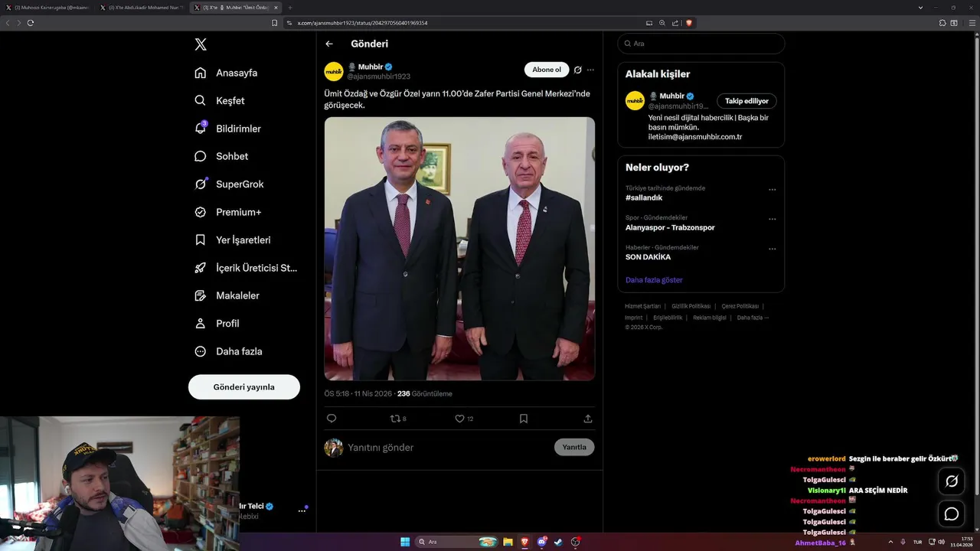980x551 pixels.
Task: Click Takip ediliyor button for Muhbir
Action: point(746,101)
